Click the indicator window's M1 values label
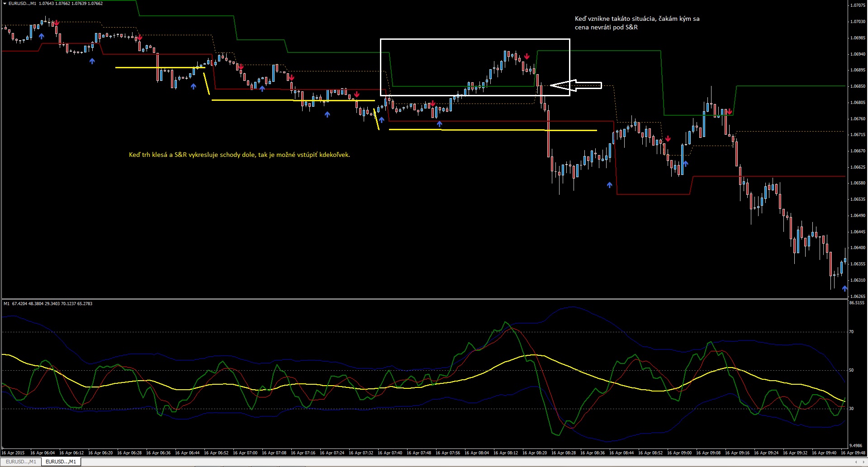Viewport: 868px width, 467px height. 47,304
